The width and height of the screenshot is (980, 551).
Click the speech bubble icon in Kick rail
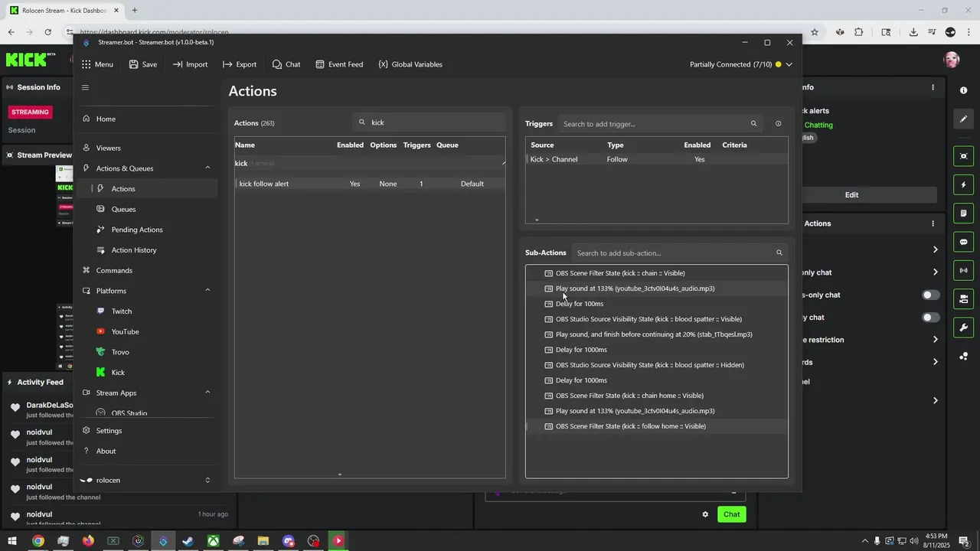963,242
